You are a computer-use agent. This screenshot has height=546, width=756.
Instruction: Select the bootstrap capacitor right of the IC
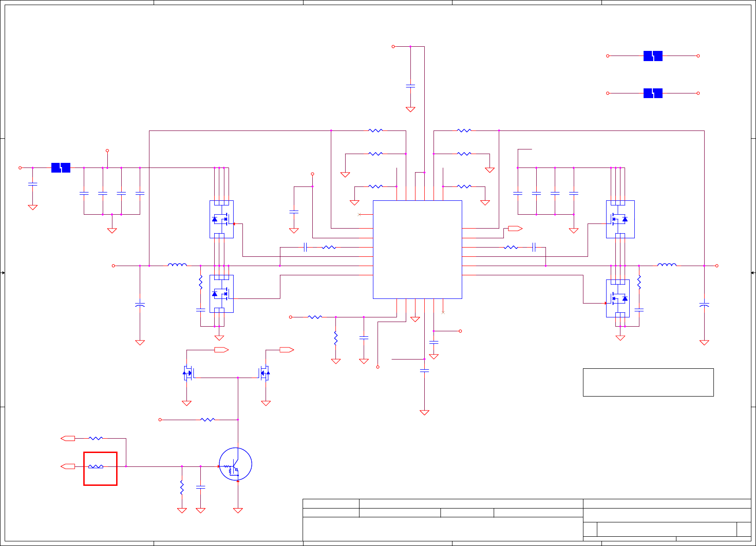coord(534,247)
